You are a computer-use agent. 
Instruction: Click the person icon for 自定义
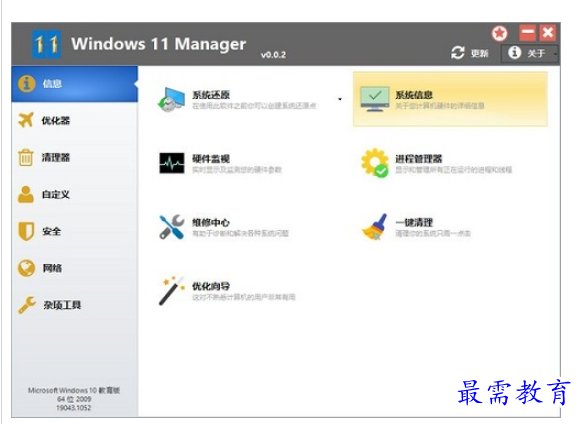(26, 194)
